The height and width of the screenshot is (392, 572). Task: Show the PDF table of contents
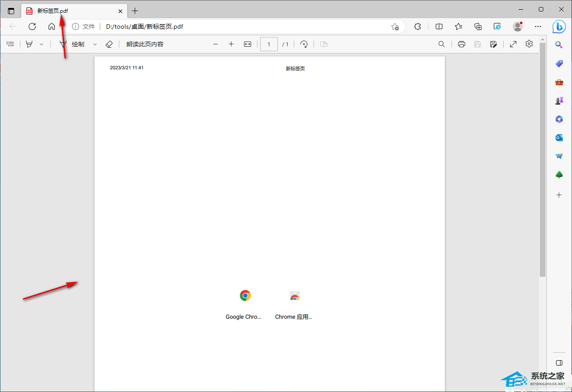click(11, 44)
